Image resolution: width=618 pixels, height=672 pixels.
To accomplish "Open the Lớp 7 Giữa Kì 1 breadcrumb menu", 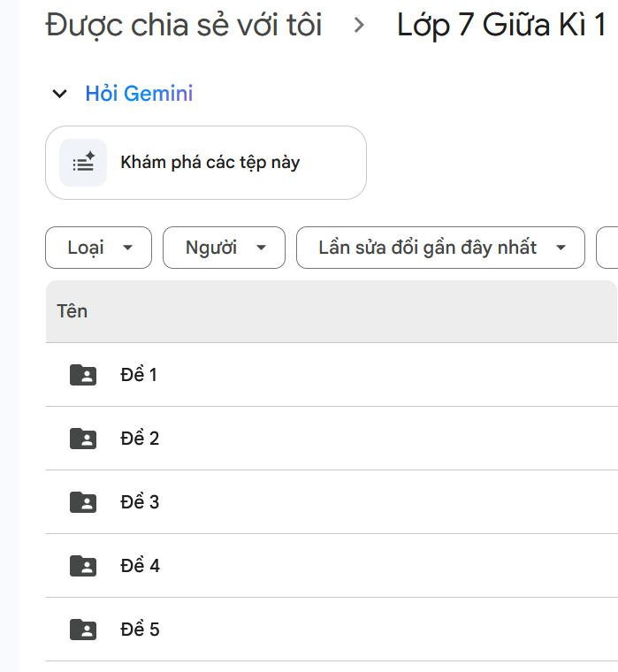I will pos(501,26).
